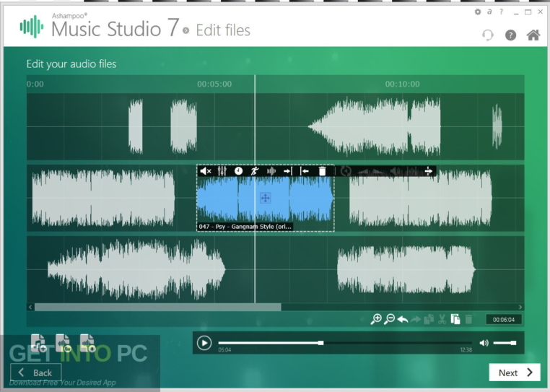This screenshot has width=550, height=392.
Task: Click the running-man tempo icon on clip toolbar
Action: (255, 171)
